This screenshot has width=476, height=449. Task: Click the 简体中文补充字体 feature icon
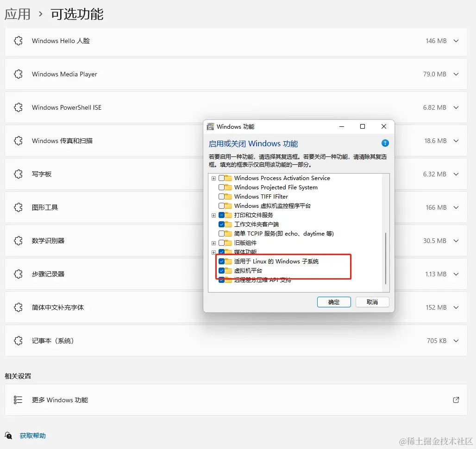pyautogui.click(x=18, y=307)
